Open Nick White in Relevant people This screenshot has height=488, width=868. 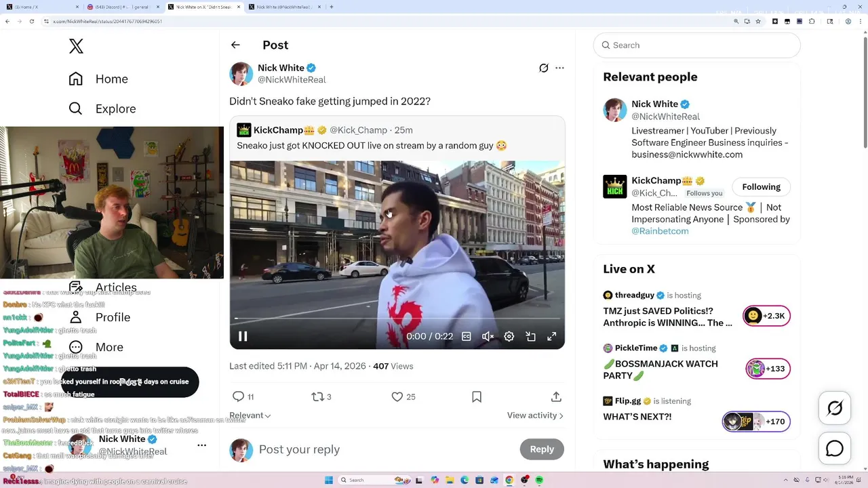click(654, 104)
